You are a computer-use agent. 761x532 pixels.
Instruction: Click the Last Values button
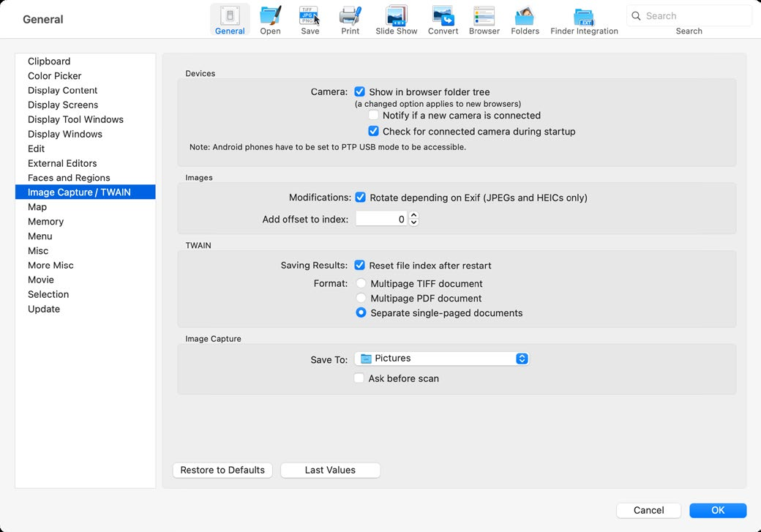(330, 470)
